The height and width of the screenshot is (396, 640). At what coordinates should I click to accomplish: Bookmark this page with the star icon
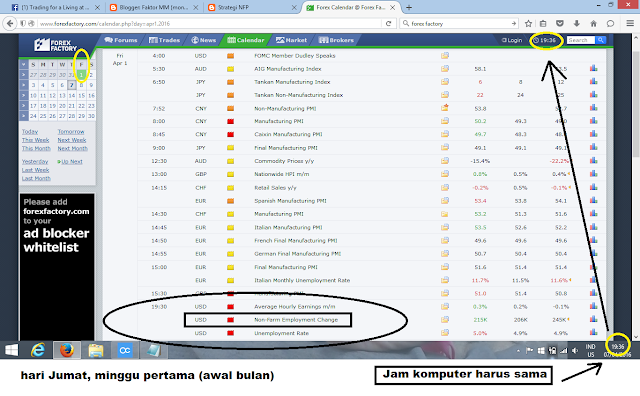pyautogui.click(x=528, y=24)
